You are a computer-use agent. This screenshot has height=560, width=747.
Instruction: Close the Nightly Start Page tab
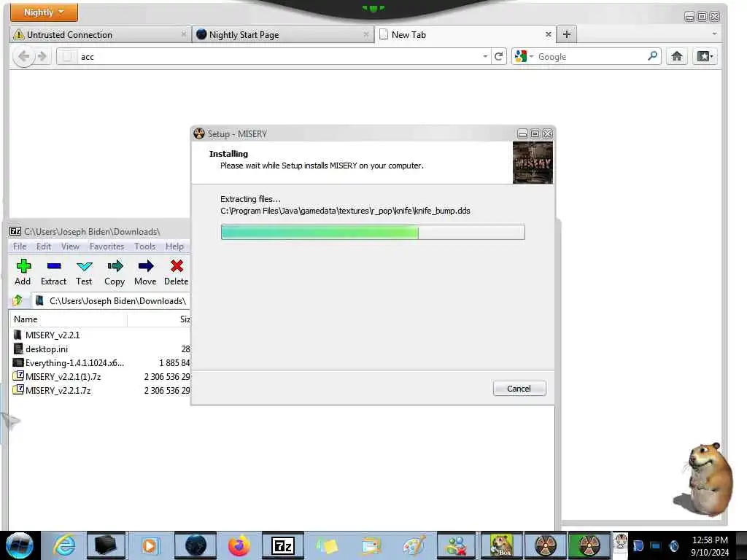coord(366,34)
